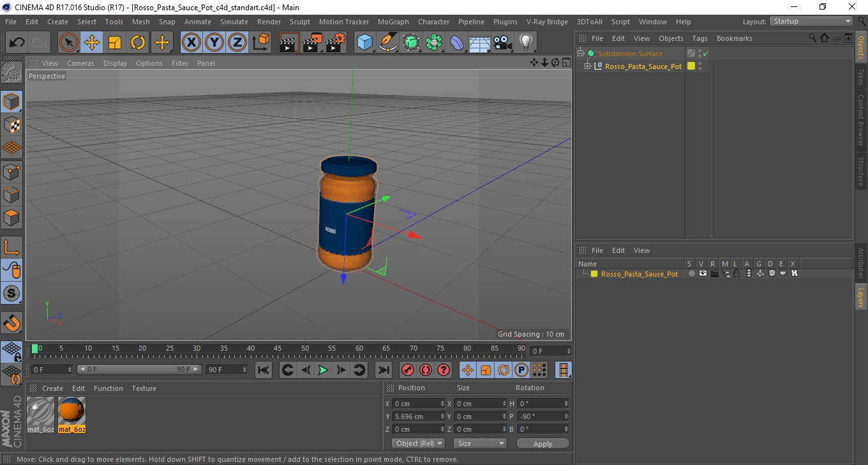This screenshot has width=868, height=465.
Task: Switch to the Takes side tab
Action: point(860,77)
